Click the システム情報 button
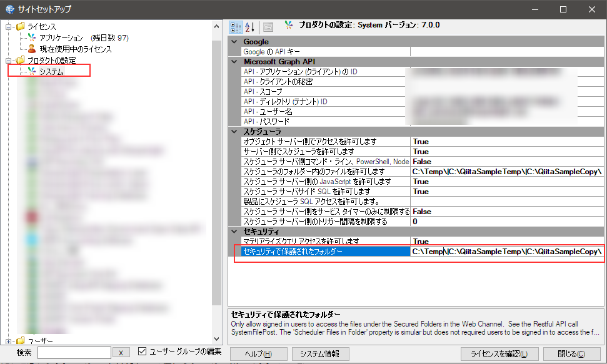The image size is (607, 364). click(320, 354)
